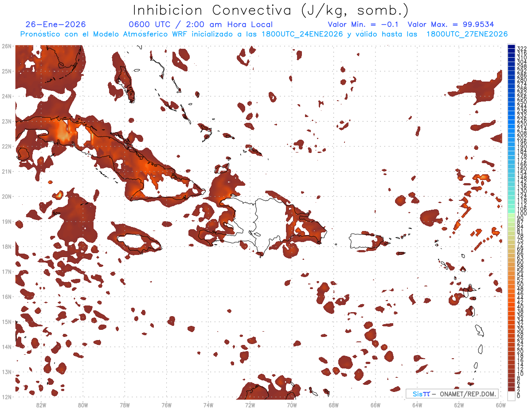Click the colorbar value label 100
532x411 pixels.
(x=521, y=213)
